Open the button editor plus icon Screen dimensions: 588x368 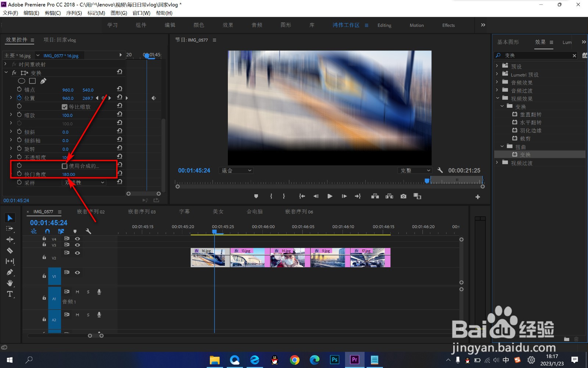click(478, 197)
